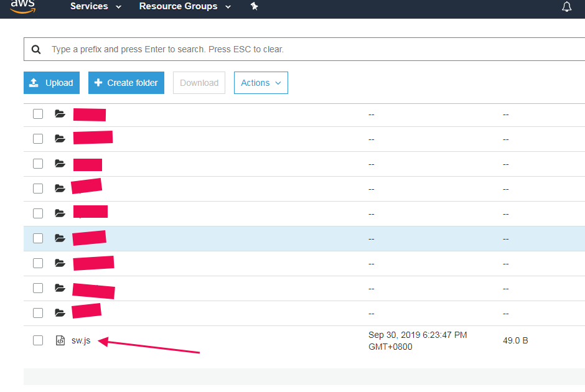585x392 pixels.
Task: Click the folder icon directly above sw.js
Action: (x=60, y=313)
